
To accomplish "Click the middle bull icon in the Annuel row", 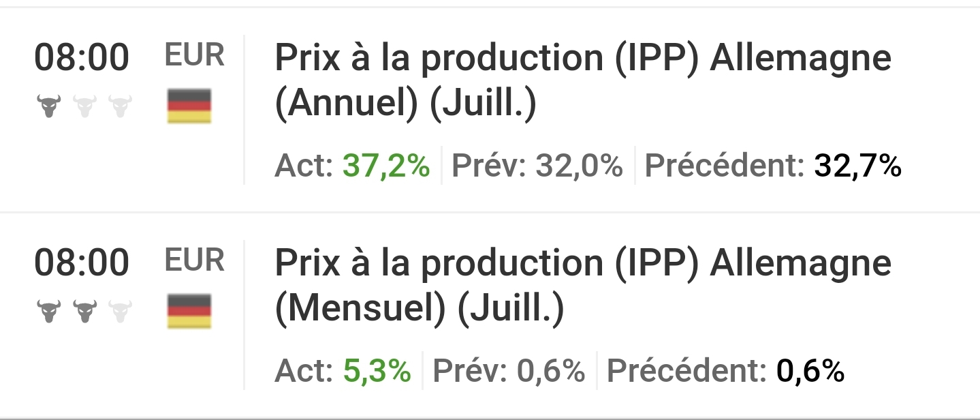I will 84,107.
